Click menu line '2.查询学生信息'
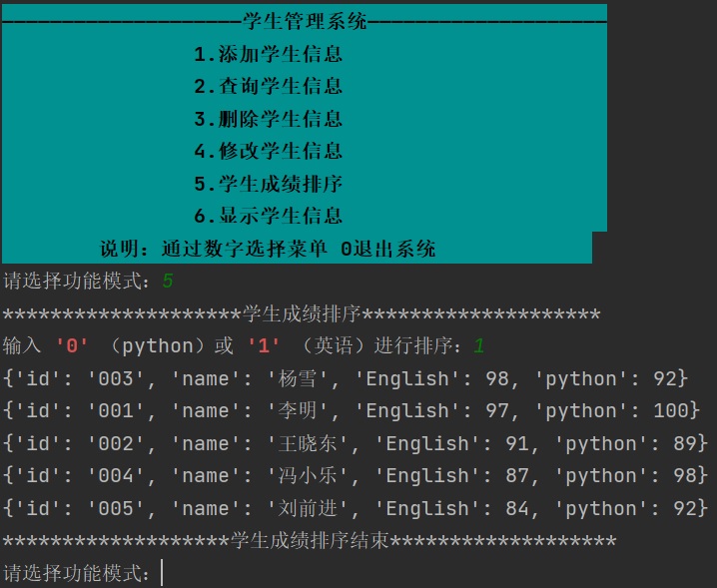 pos(268,86)
